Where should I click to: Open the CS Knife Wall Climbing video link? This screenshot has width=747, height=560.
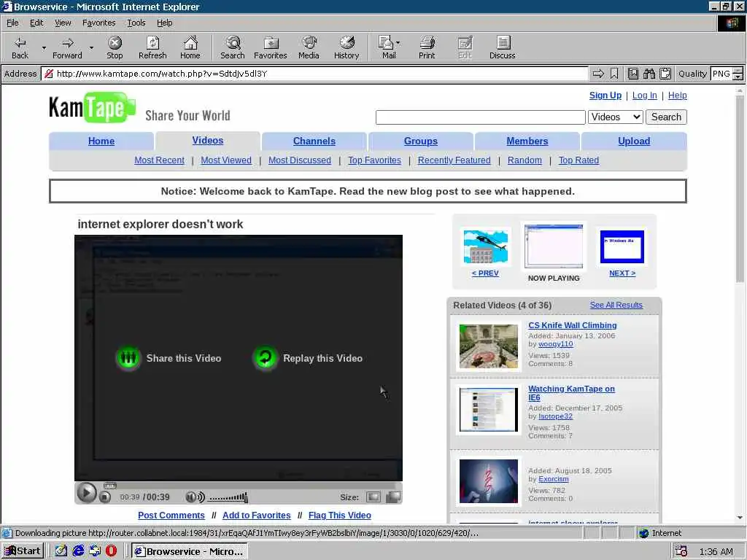tap(572, 325)
